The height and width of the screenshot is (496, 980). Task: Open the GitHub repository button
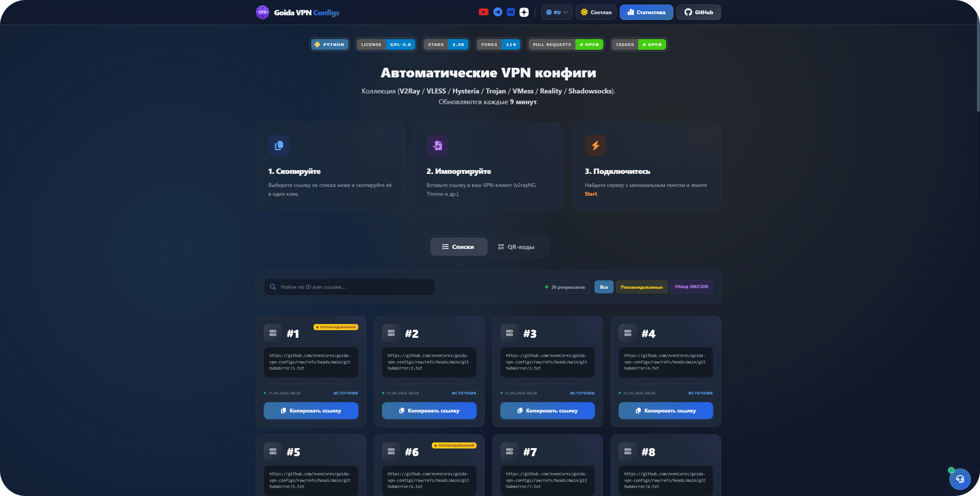699,12
